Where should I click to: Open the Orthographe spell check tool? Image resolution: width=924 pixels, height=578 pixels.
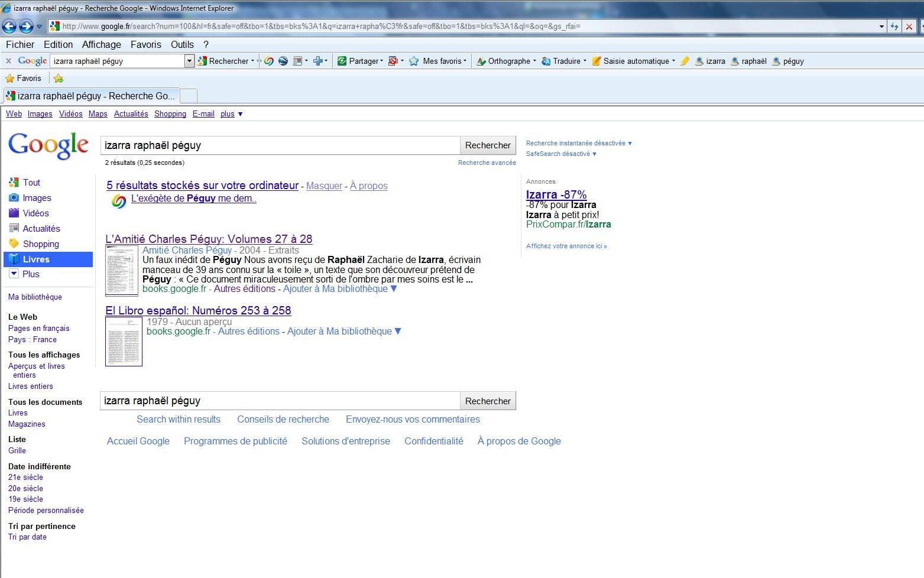[x=504, y=61]
